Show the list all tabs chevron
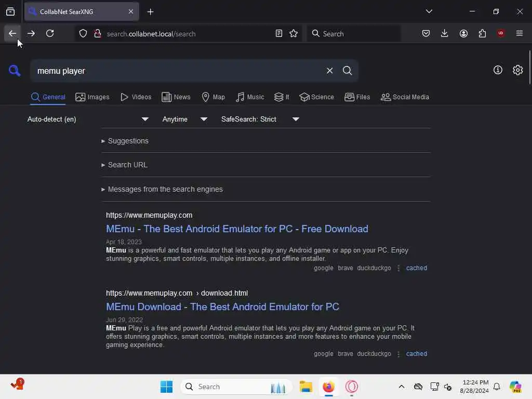Viewport: 532px width, 399px height. coord(429,11)
